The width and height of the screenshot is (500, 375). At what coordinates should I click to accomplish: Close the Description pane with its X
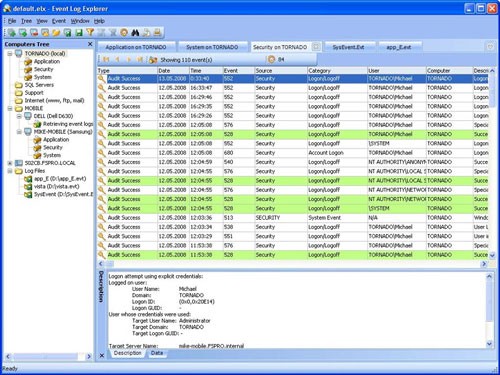tap(102, 356)
